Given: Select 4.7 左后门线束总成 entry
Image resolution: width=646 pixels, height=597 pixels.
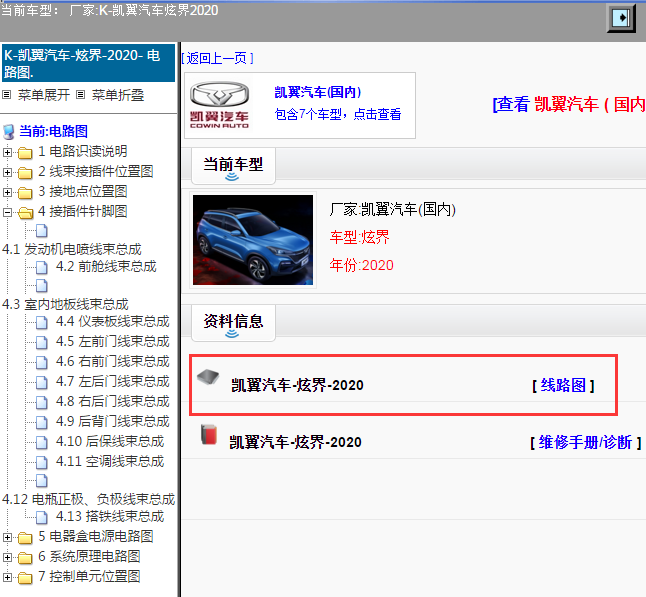Looking at the screenshot, I should (112, 381).
